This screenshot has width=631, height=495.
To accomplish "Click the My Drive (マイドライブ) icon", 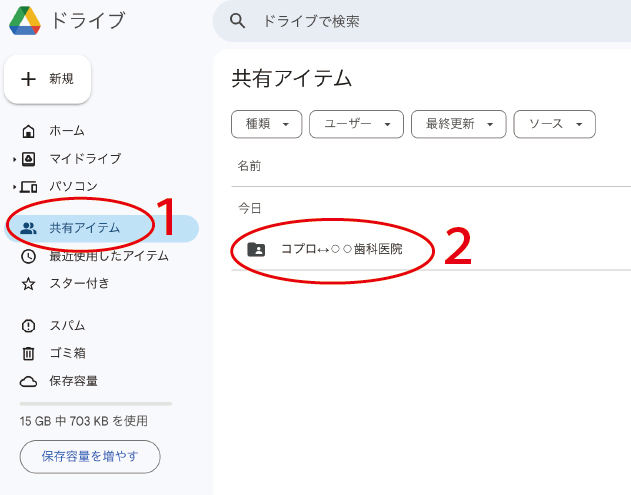I will [x=29, y=159].
